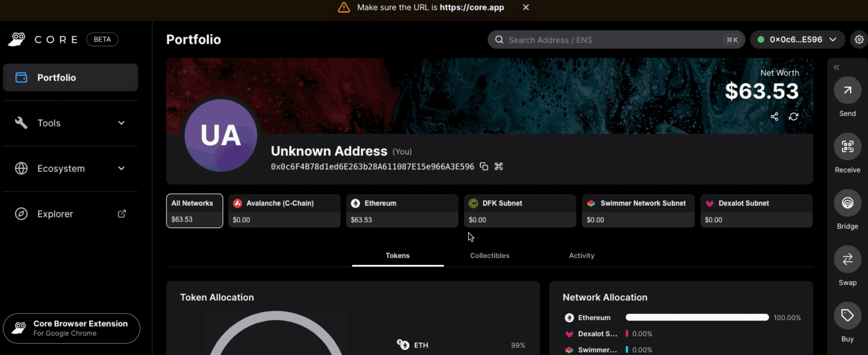The height and width of the screenshot is (355, 868).
Task: Click the 100.00% Ethereum allocation value
Action: (x=787, y=318)
